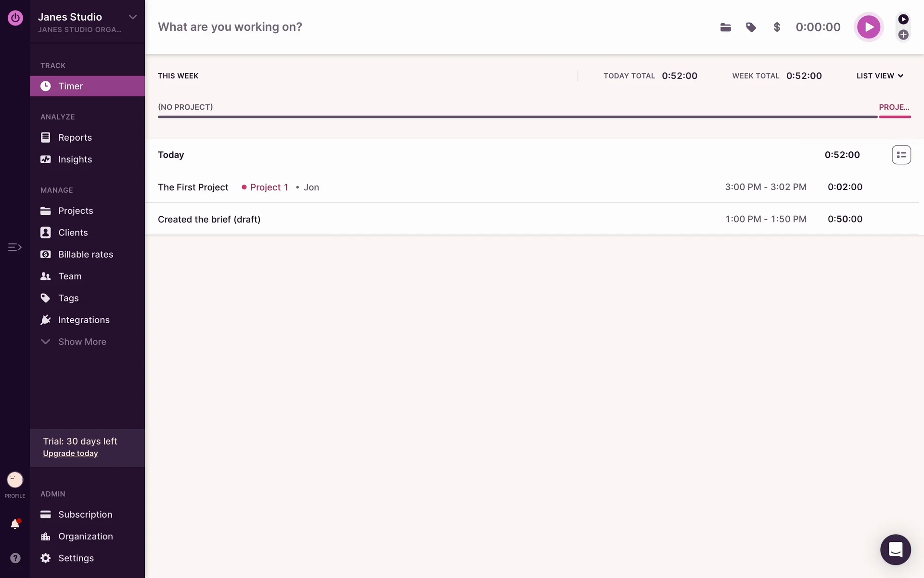This screenshot has height=578, width=924.
Task: Toggle the billable dollar sign icon
Action: (x=776, y=27)
